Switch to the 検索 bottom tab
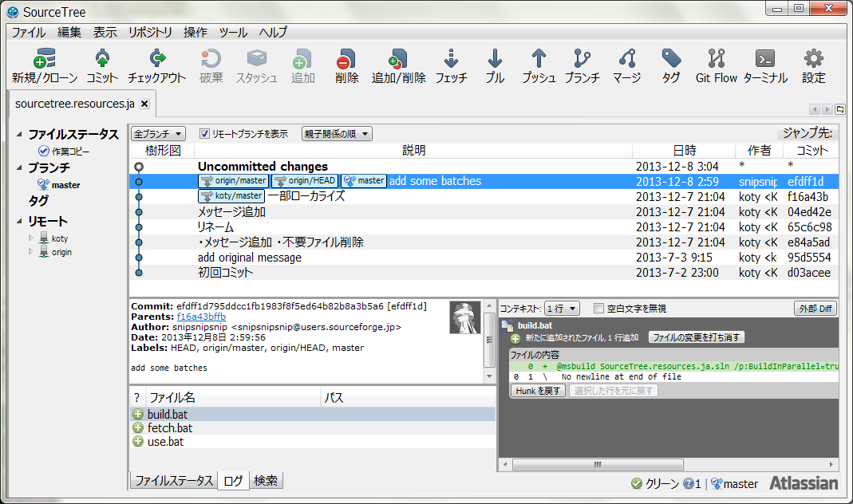853x504 pixels. (x=266, y=481)
